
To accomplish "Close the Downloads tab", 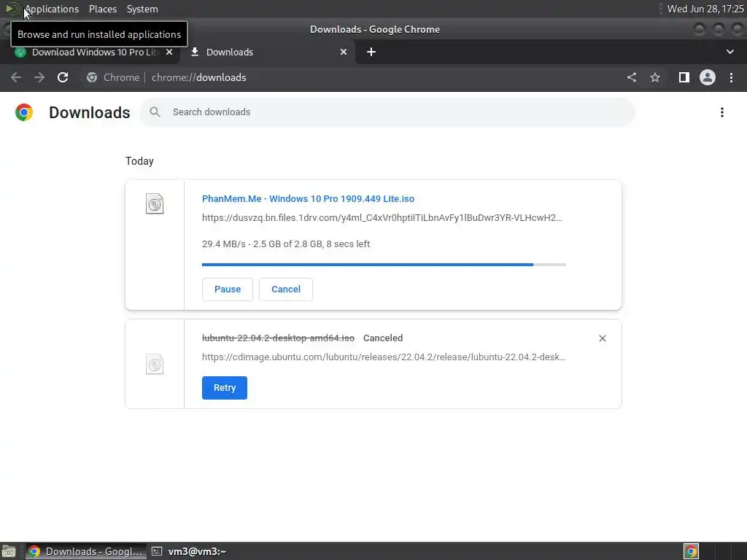I will pyautogui.click(x=344, y=52).
